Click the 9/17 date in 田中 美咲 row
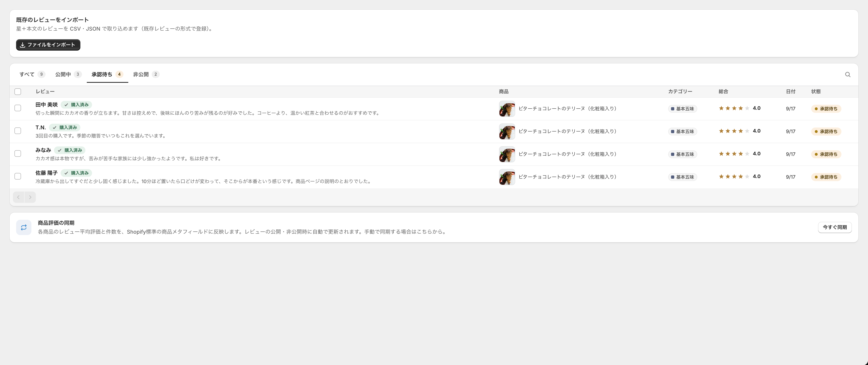Viewport: 868px width, 365px height. coord(790,109)
